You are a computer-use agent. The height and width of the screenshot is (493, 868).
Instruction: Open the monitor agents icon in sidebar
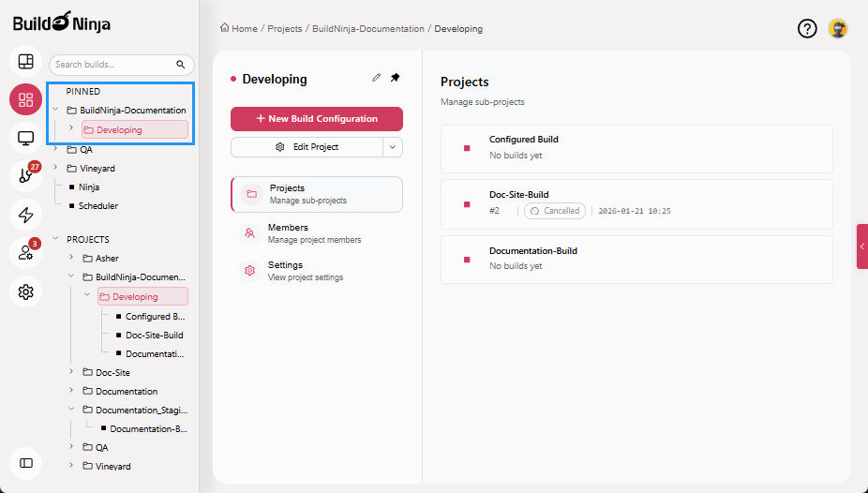[x=26, y=138]
